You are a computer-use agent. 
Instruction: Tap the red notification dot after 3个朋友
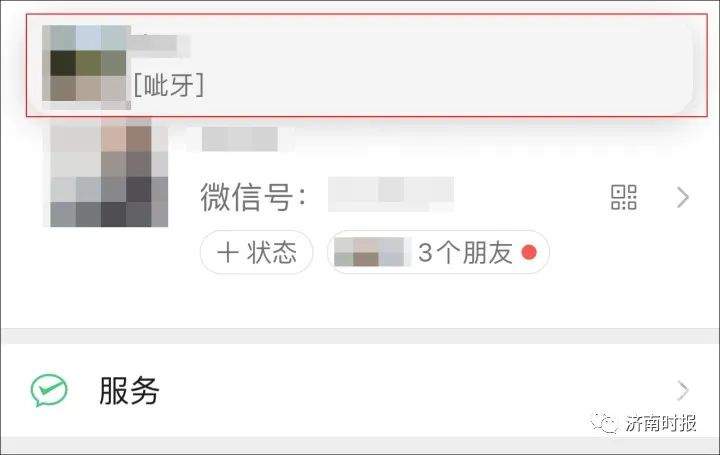click(529, 252)
